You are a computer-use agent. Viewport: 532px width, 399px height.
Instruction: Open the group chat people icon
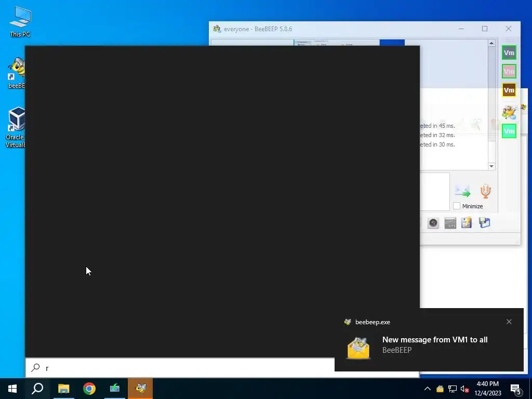point(509,112)
